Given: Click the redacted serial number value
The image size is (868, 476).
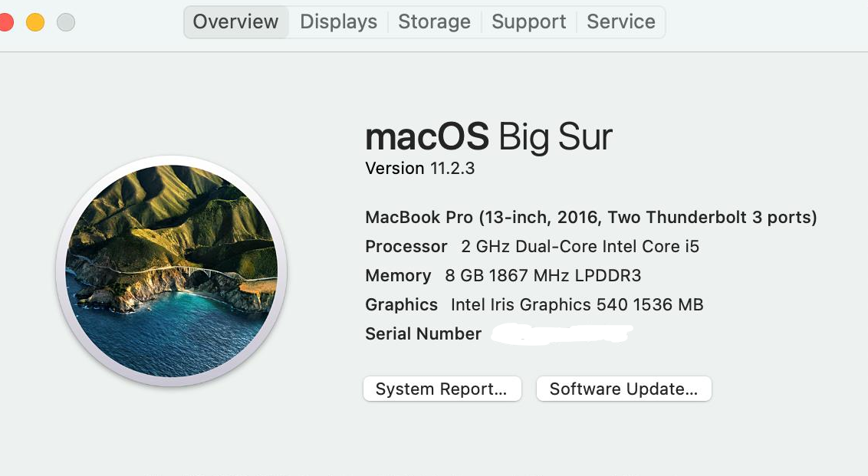Looking at the screenshot, I should coord(562,334).
